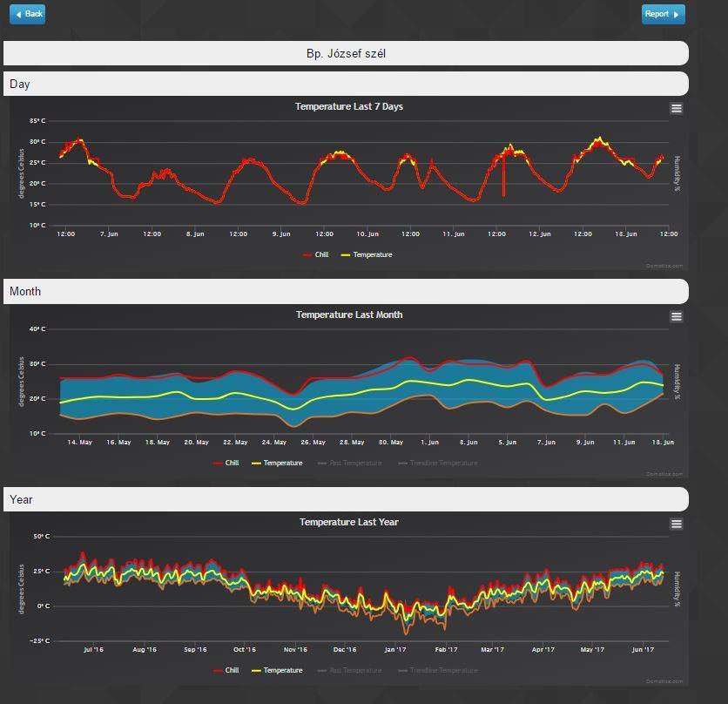The image size is (728, 704).
Task: Toggle Temperature series in the Last Year chart
Action: pos(277,670)
